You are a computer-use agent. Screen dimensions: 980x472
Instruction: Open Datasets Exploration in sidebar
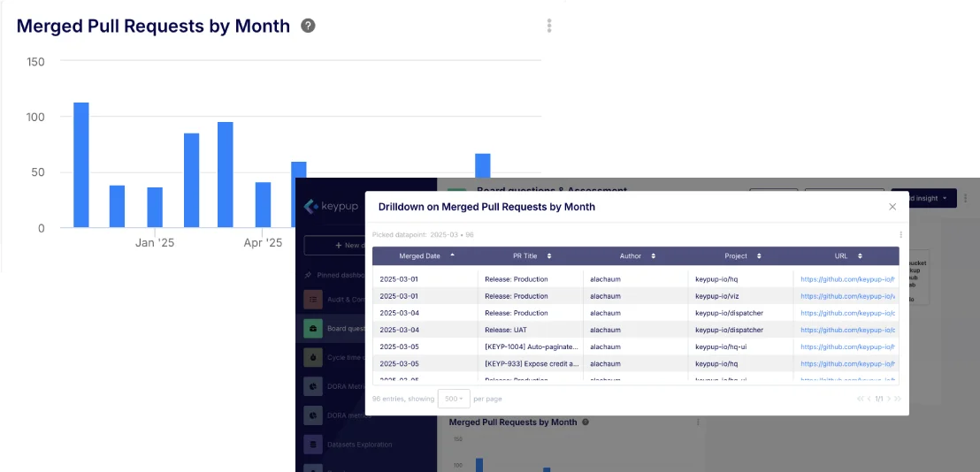pos(359,445)
